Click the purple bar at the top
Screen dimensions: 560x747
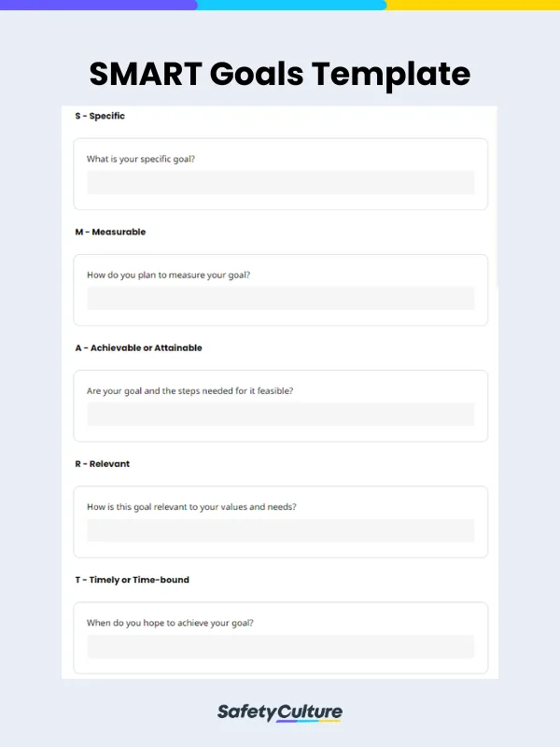tap(98, 5)
